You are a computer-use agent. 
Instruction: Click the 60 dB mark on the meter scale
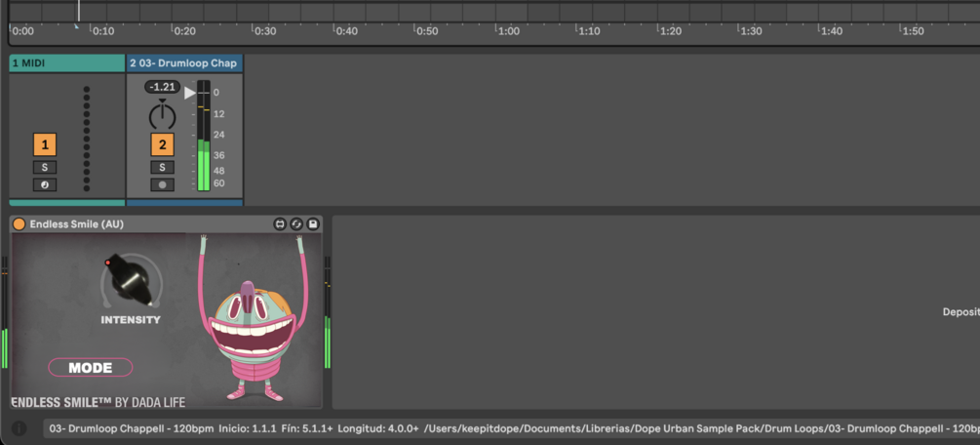click(x=218, y=183)
